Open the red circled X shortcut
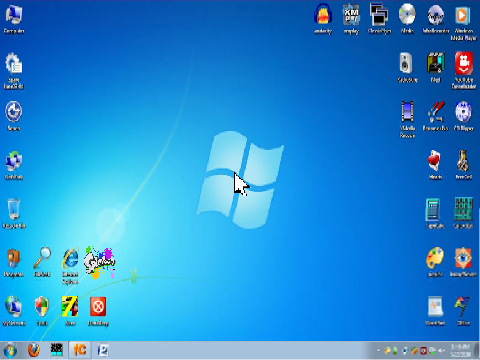 click(x=98, y=311)
